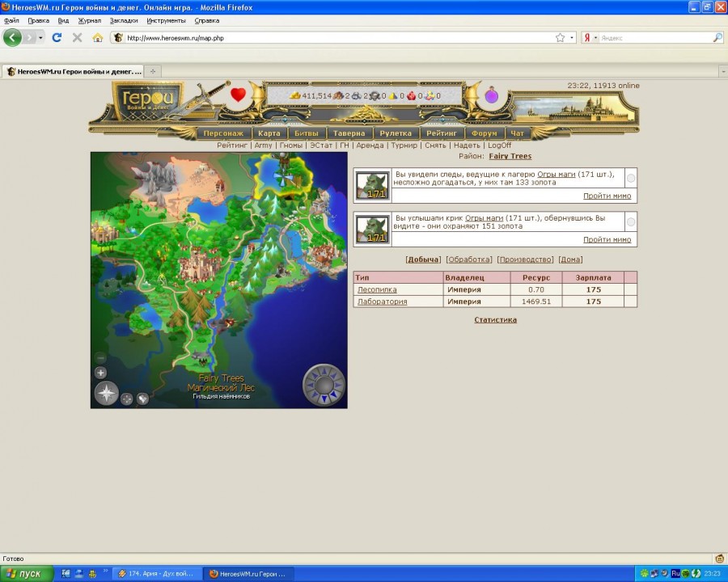The image size is (728, 582).
Task: Click the green lightning bolt tray icon
Action: coord(696,574)
